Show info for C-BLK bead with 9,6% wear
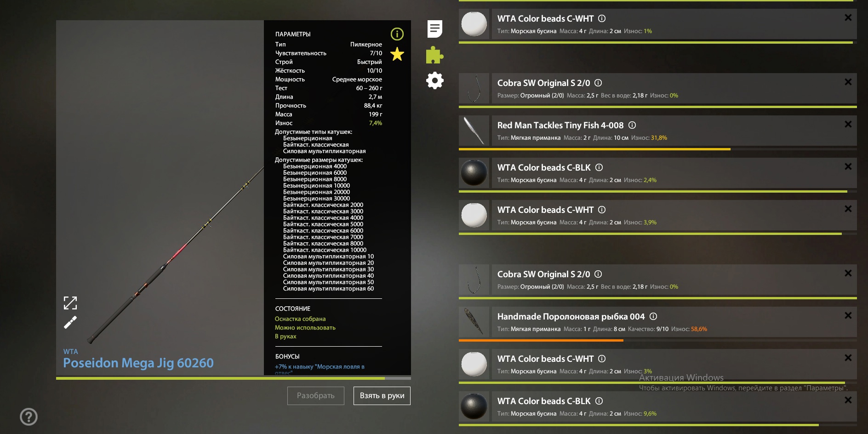Image resolution: width=868 pixels, height=434 pixels. click(x=599, y=401)
